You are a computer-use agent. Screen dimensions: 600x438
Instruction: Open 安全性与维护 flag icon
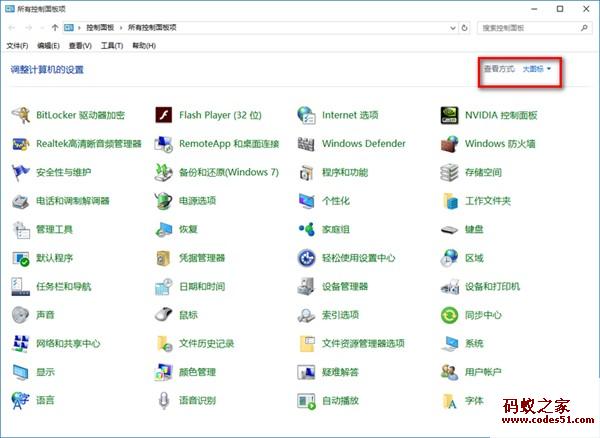[21, 173]
